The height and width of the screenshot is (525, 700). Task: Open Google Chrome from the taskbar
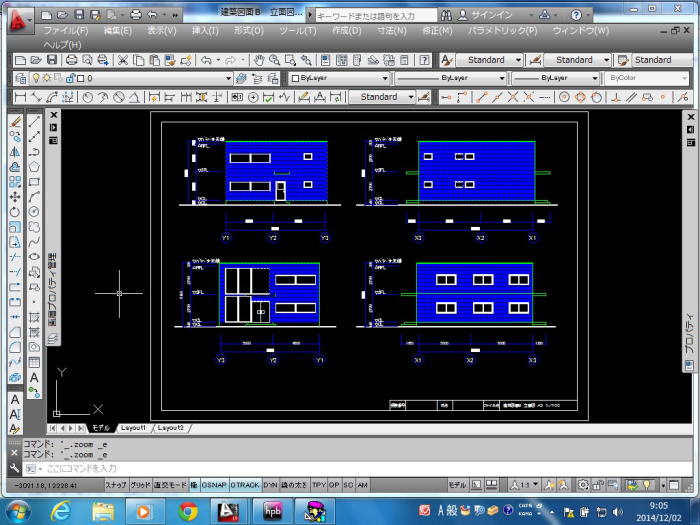(x=188, y=511)
